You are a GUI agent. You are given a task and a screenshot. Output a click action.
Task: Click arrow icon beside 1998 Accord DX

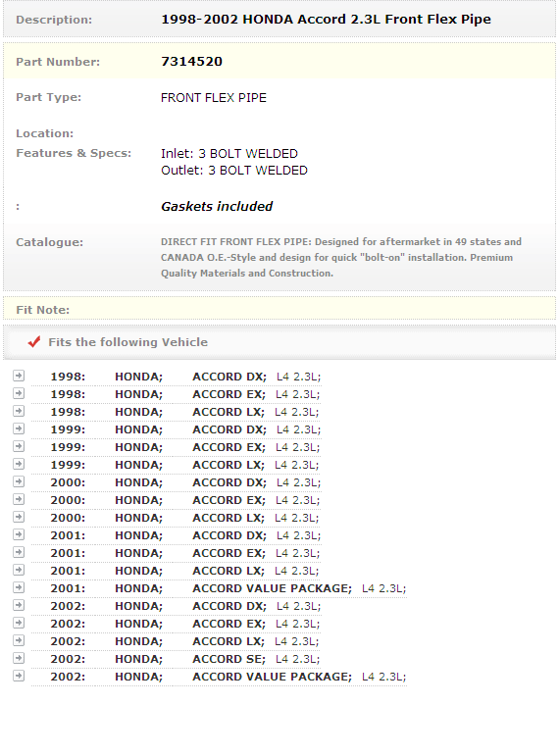[x=19, y=376]
